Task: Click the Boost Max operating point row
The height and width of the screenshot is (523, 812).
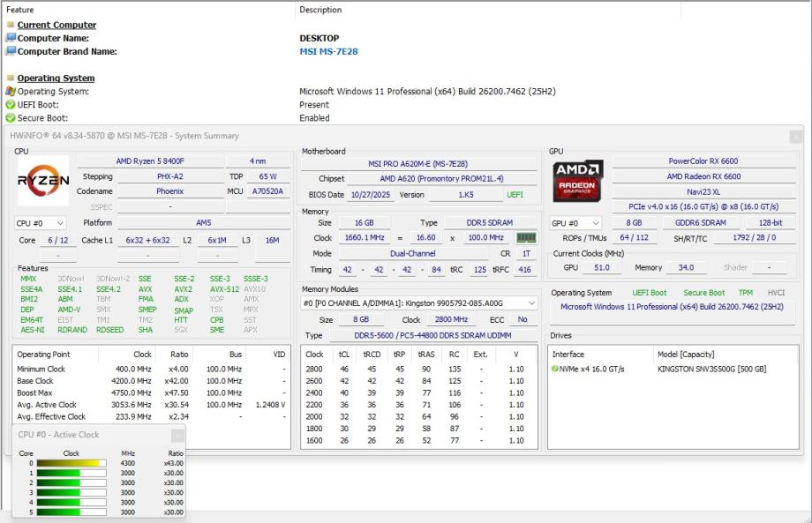Action: click(x=151, y=392)
